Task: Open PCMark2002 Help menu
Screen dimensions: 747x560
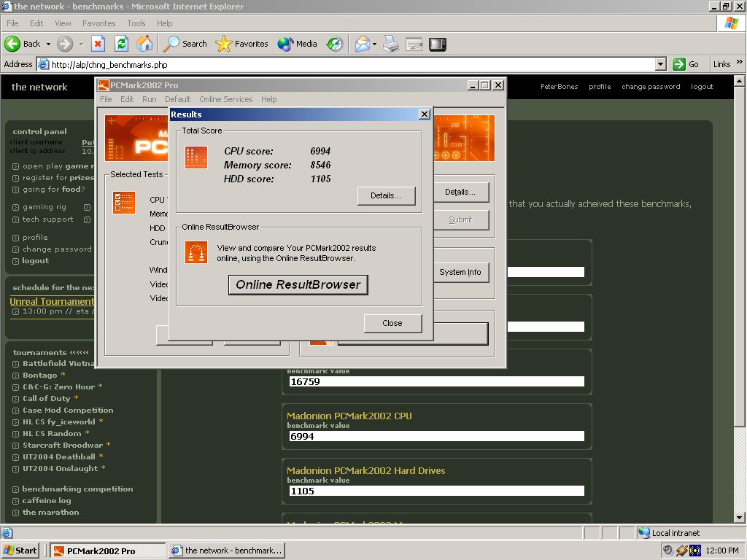Action: click(268, 99)
